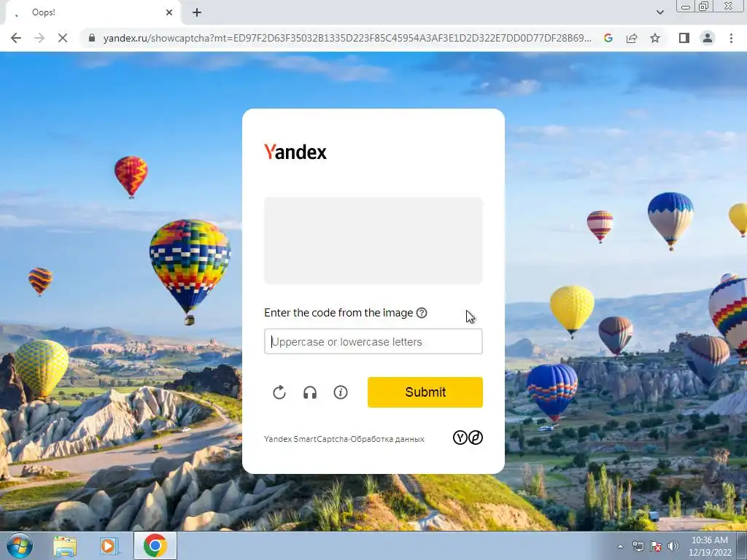Click the Google translate icon in address bar
747x560 pixels.
pos(608,38)
